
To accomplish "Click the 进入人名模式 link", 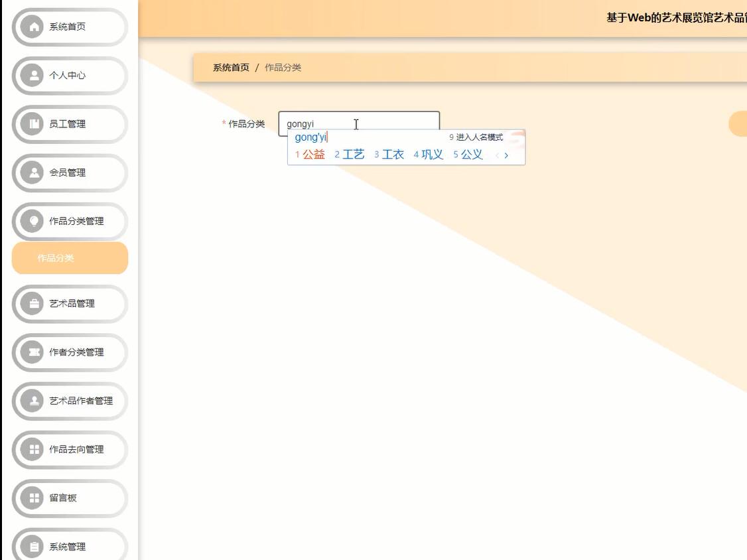I will tap(478, 137).
